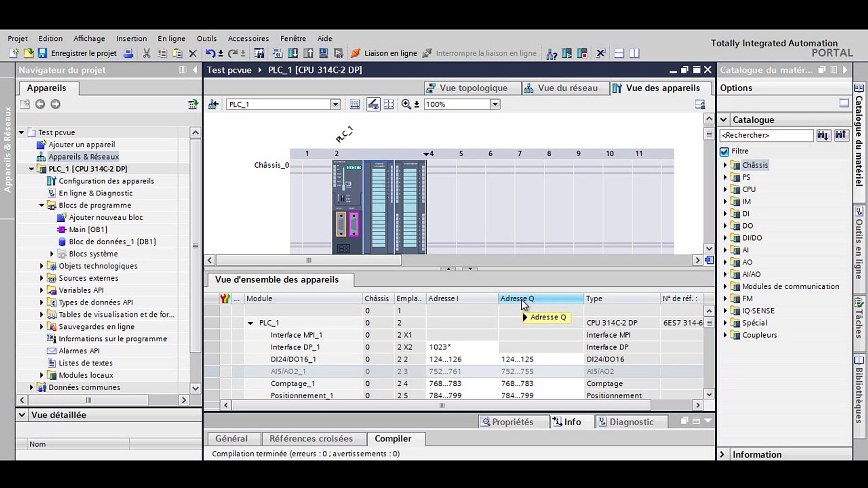Screen dimensions: 868x488
Task: Select the DI24/DO16_1 module row
Action: [x=293, y=359]
